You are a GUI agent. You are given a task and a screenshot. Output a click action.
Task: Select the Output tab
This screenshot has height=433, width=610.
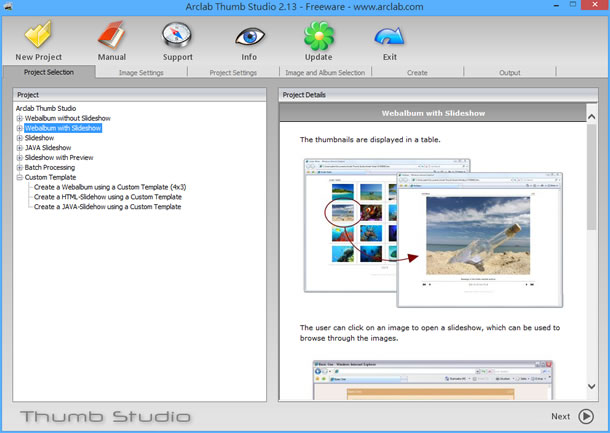(510, 73)
